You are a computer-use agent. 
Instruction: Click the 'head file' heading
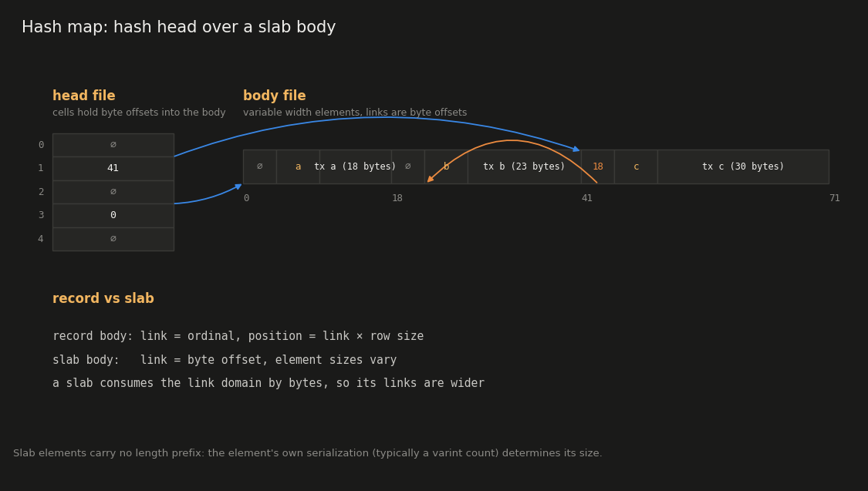pyautogui.click(x=83, y=96)
